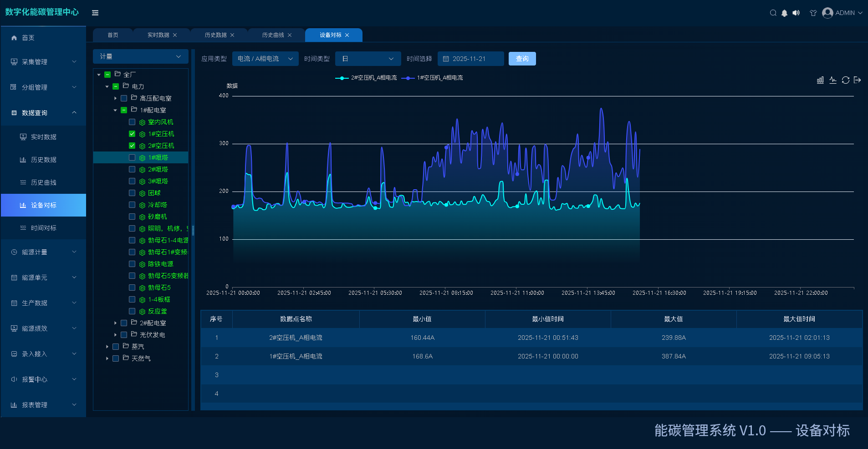Viewport: 868px width, 449px height.
Task: Click the calendar icon in date field
Action: coord(446,59)
